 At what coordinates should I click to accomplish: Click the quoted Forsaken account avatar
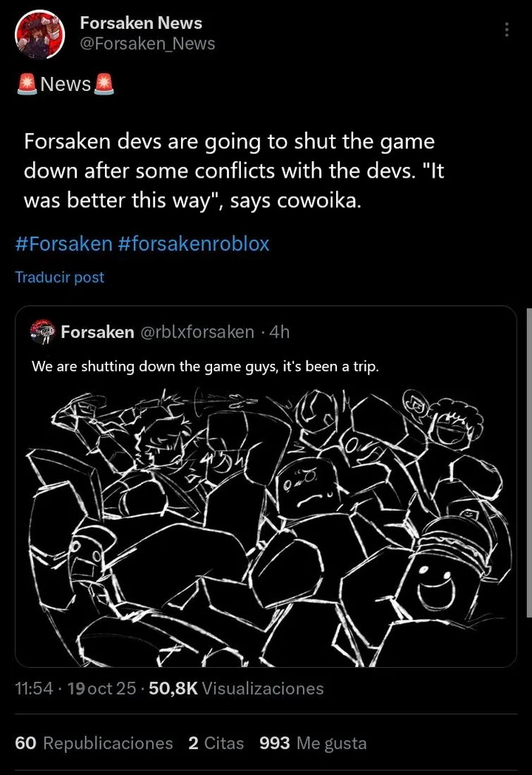click(42, 332)
